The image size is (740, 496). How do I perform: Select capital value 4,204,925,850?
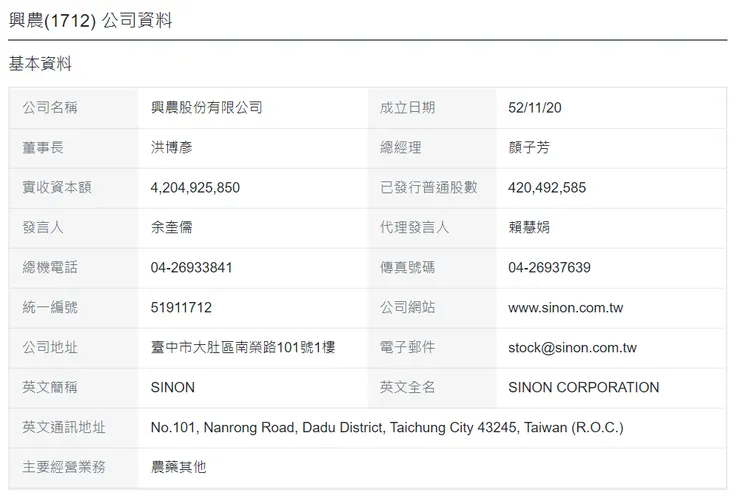(x=195, y=188)
